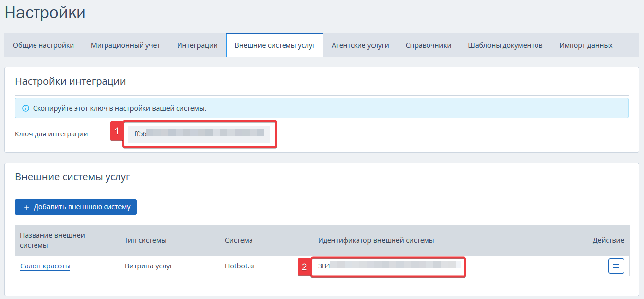Open the Справочники tab

429,45
